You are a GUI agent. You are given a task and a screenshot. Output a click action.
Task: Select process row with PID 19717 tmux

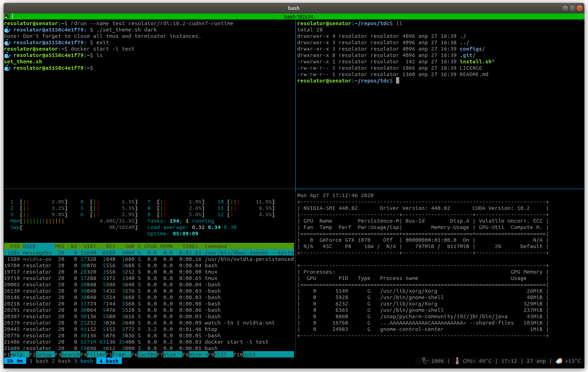[x=149, y=272]
